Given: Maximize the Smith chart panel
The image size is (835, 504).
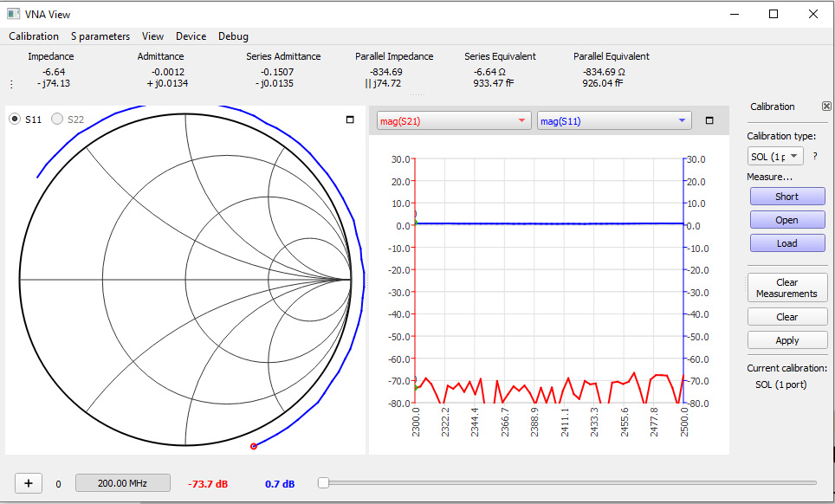Looking at the screenshot, I should (350, 120).
